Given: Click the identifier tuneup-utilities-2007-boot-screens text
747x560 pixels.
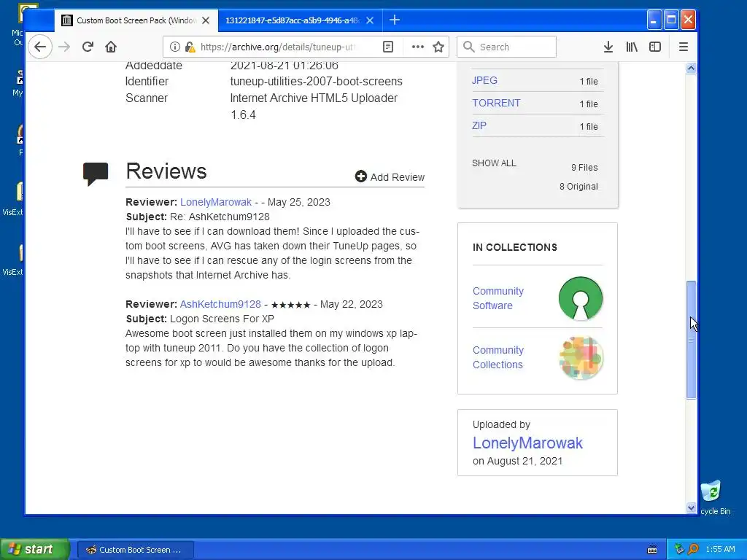Looking at the screenshot, I should 317,82.
